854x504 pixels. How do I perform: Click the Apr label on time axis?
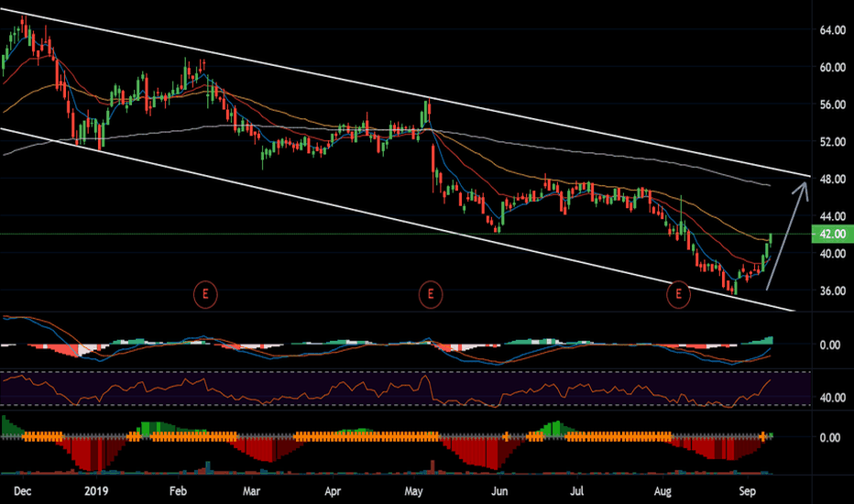pos(333,491)
